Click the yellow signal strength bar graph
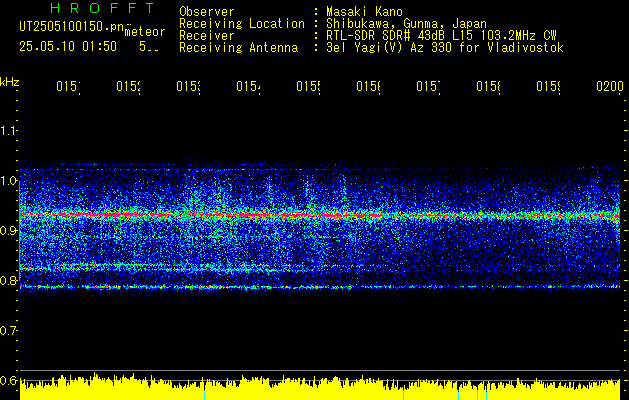 [x=320, y=387]
